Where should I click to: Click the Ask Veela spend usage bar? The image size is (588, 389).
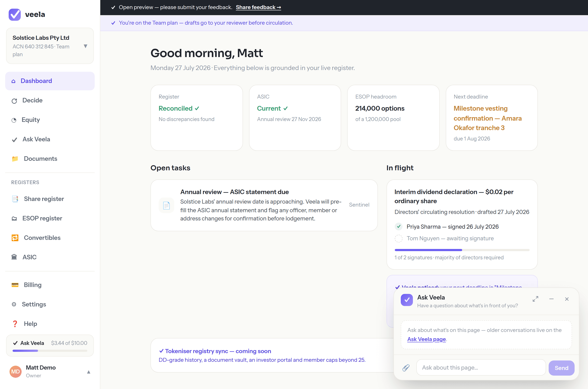tap(50, 351)
